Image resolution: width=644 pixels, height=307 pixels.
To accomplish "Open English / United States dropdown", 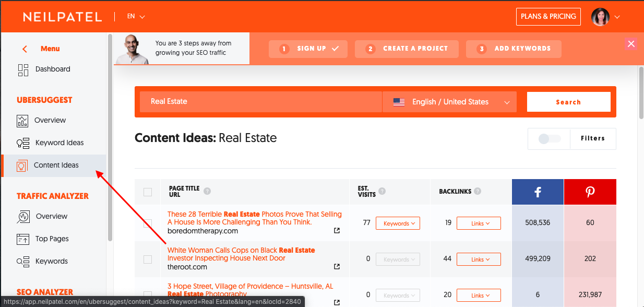I will tap(449, 102).
